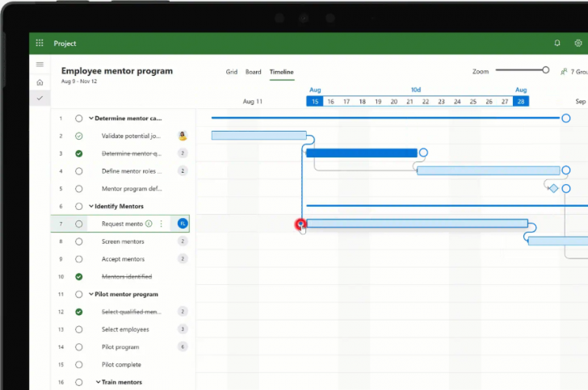This screenshot has height=390, width=588.
Task: Select the Pilot complete task name
Action: coord(121,364)
